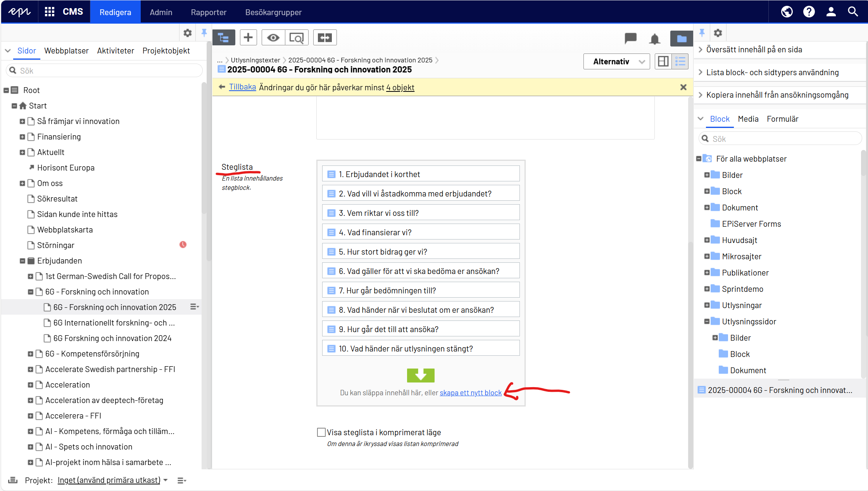Open the global globe menu icon
Viewport: 868px width, 491px height.
point(787,12)
